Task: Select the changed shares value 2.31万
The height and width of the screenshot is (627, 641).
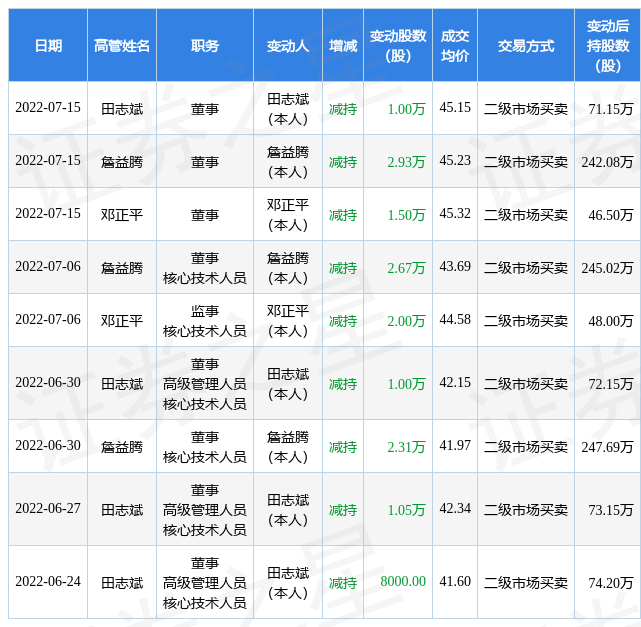Action: coord(406,447)
